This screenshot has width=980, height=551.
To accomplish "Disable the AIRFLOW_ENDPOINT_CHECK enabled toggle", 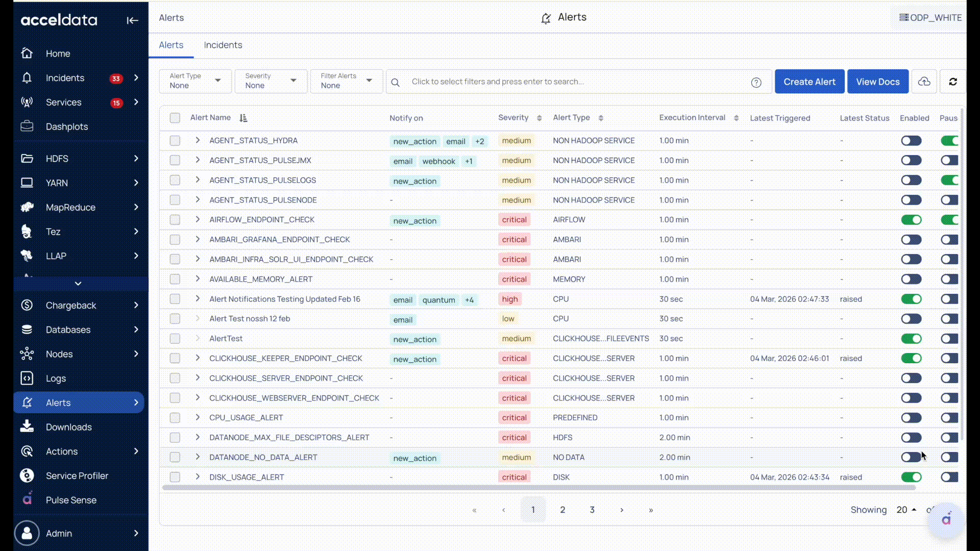I will [911, 220].
